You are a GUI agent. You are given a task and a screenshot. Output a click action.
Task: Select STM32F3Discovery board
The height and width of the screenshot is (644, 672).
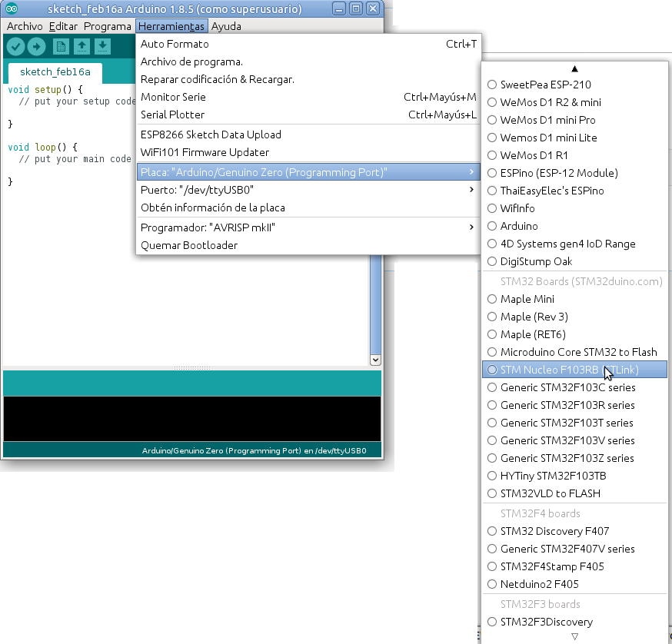point(574,622)
